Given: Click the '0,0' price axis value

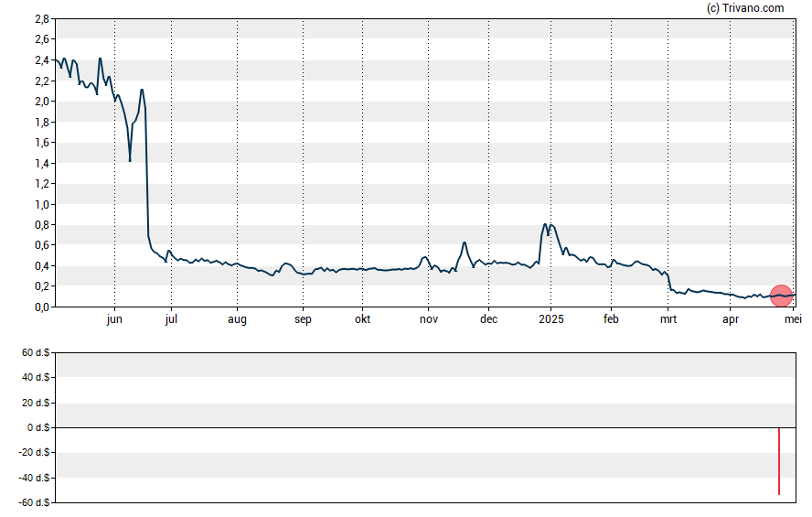Looking at the screenshot, I should point(42,307).
